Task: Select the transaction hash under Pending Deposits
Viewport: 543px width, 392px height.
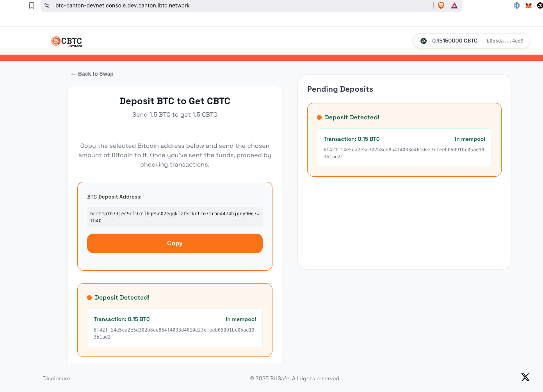Action: (404, 153)
